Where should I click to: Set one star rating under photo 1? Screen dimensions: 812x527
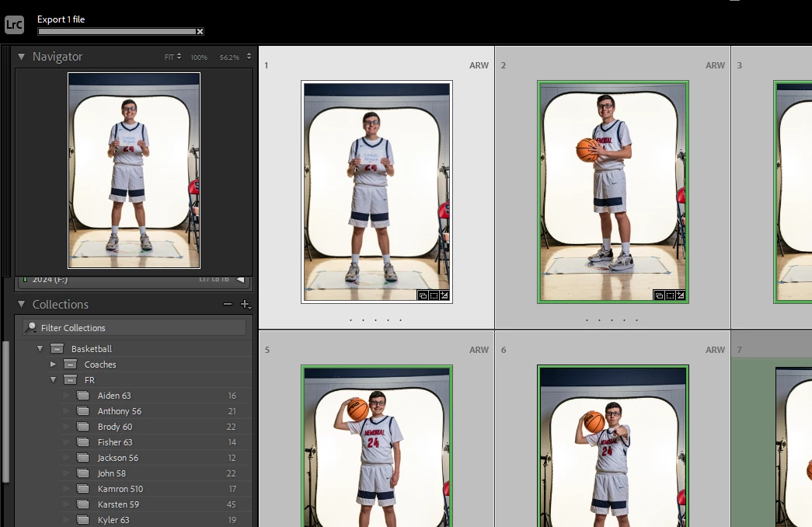pos(350,320)
